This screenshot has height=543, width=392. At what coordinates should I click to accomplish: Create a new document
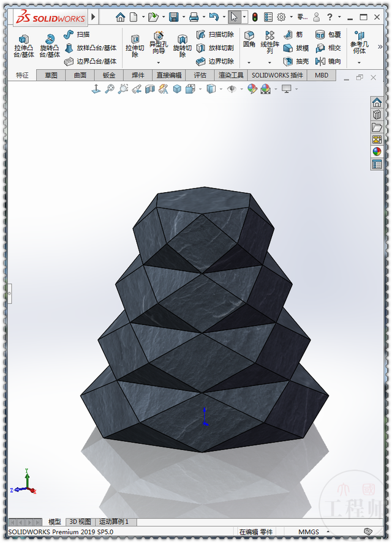[x=134, y=17]
